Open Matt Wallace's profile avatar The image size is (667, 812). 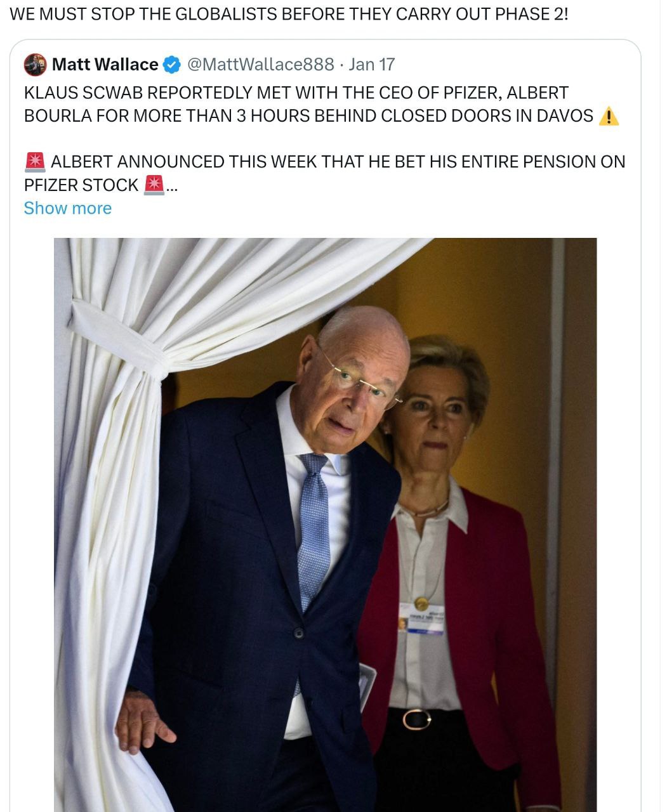35,65
